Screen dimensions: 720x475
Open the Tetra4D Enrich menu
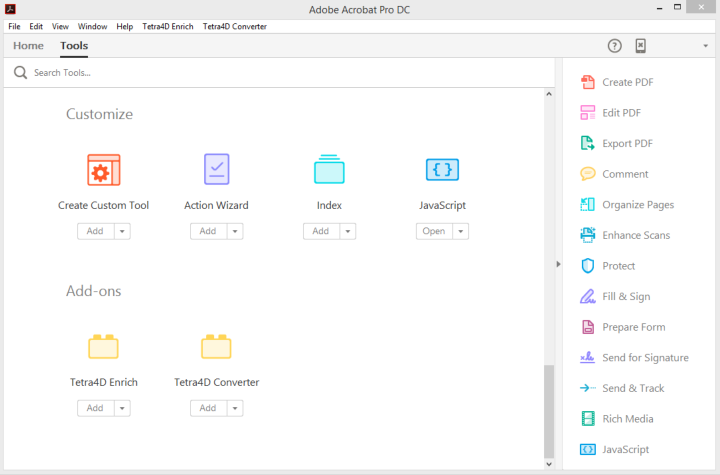point(168,26)
